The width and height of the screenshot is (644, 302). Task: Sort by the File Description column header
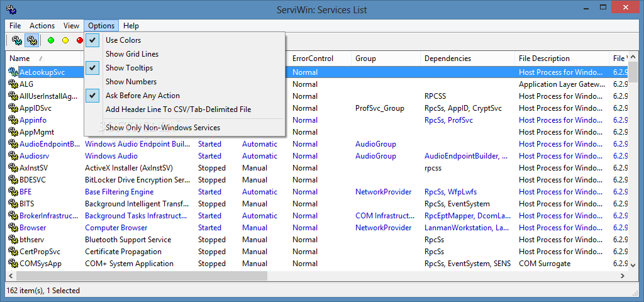point(562,59)
